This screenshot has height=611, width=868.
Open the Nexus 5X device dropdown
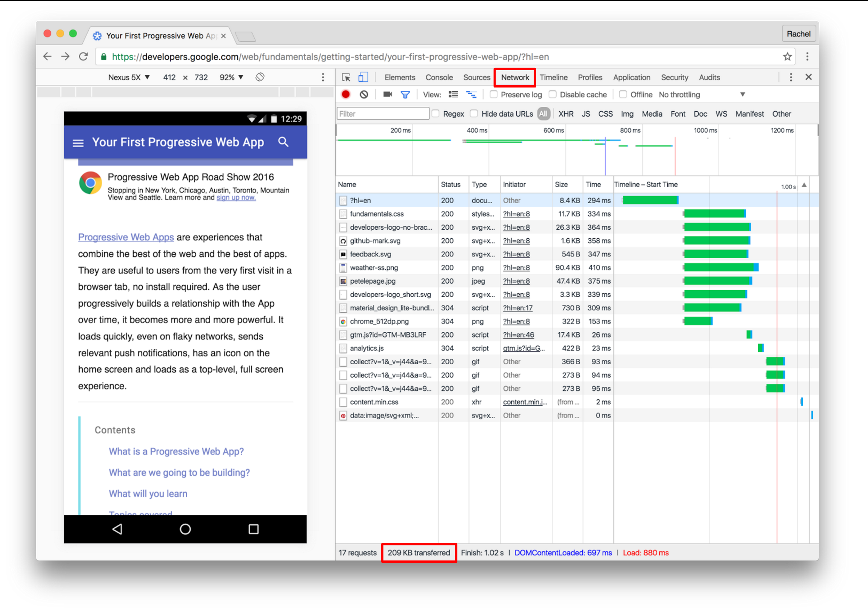point(129,77)
